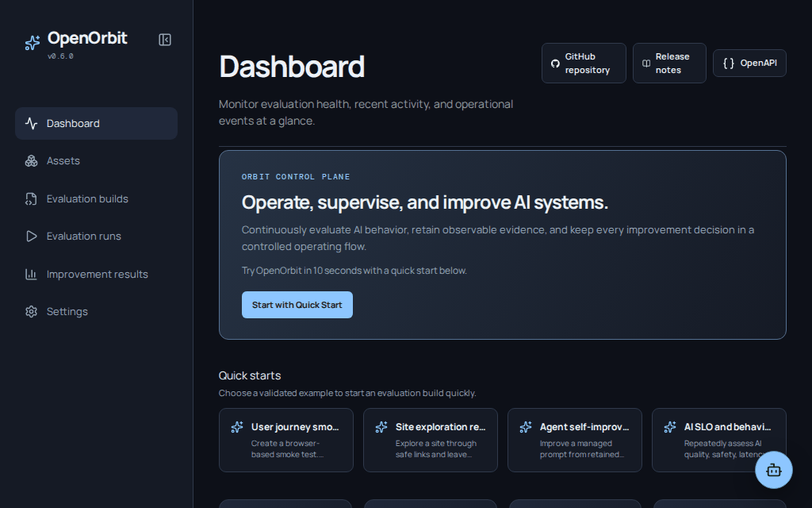812x508 pixels.
Task: Click sparkle icon on Agent self-improv card
Action: tap(526, 427)
